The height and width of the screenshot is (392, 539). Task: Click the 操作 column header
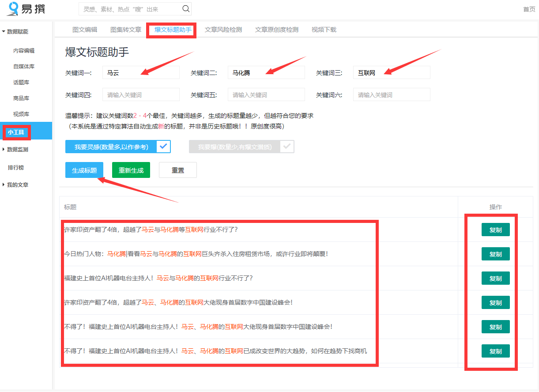(495, 207)
